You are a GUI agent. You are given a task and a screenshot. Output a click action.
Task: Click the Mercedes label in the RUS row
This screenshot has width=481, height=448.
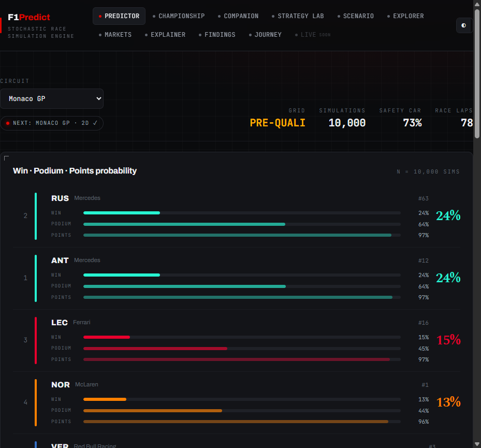coord(87,198)
